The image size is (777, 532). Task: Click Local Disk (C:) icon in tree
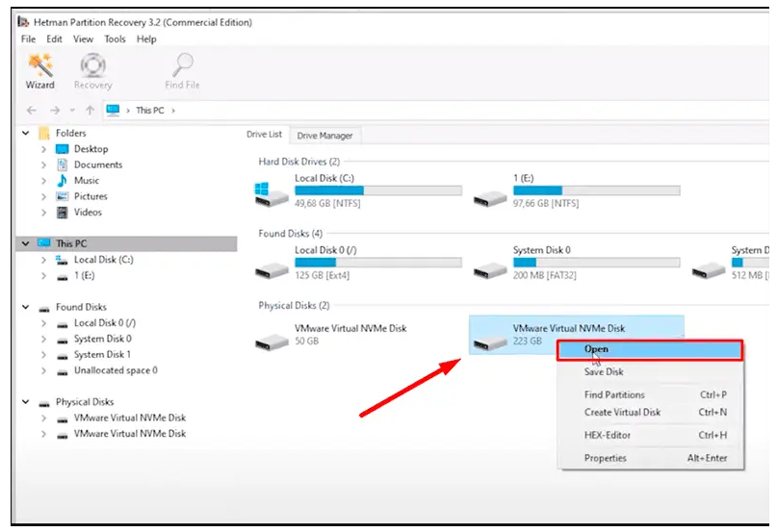pyautogui.click(x=62, y=260)
